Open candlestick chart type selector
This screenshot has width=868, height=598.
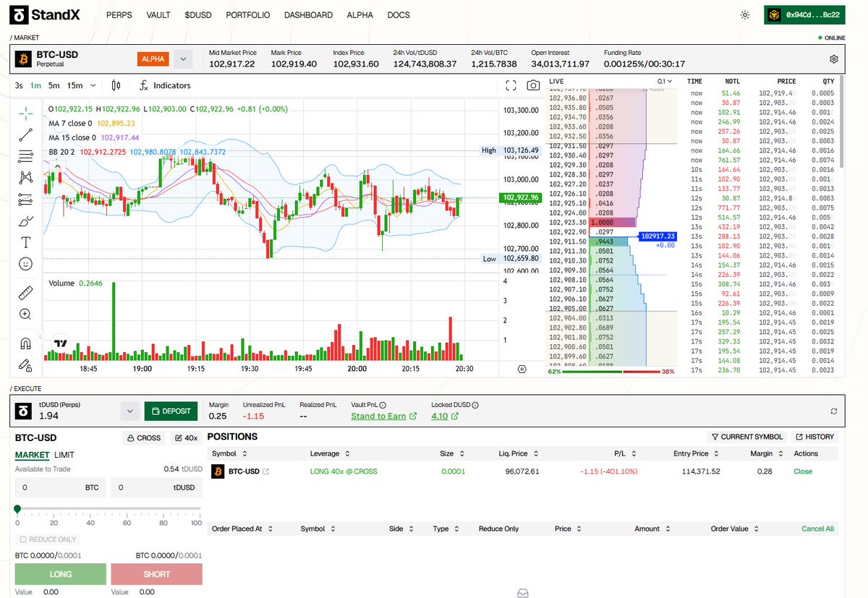click(116, 85)
